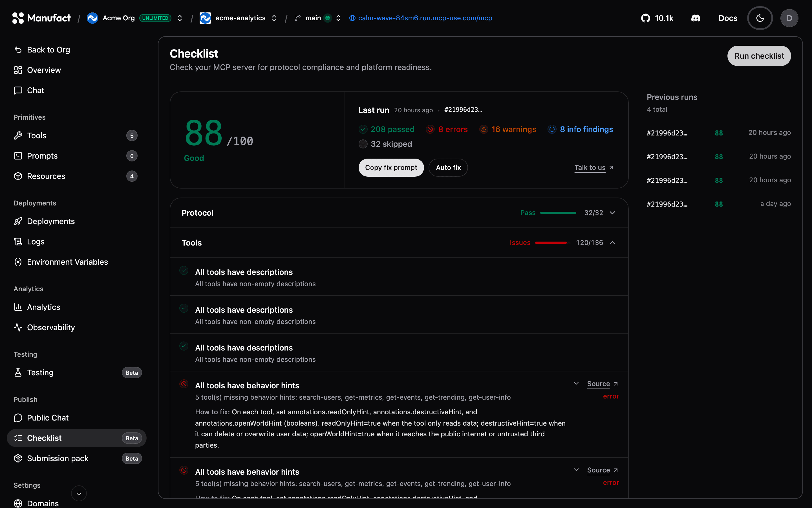Click the Resources count badge 4
This screenshot has width=812, height=508.
tap(132, 176)
